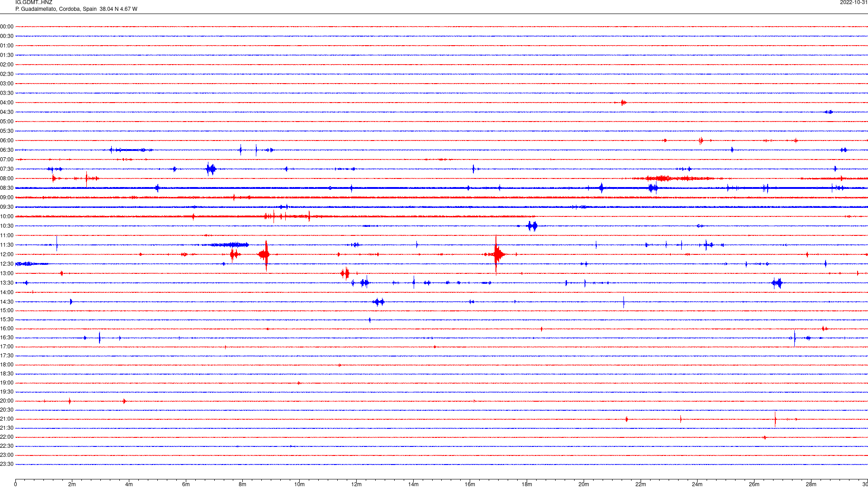Click the 20m axis tick label

584,484
